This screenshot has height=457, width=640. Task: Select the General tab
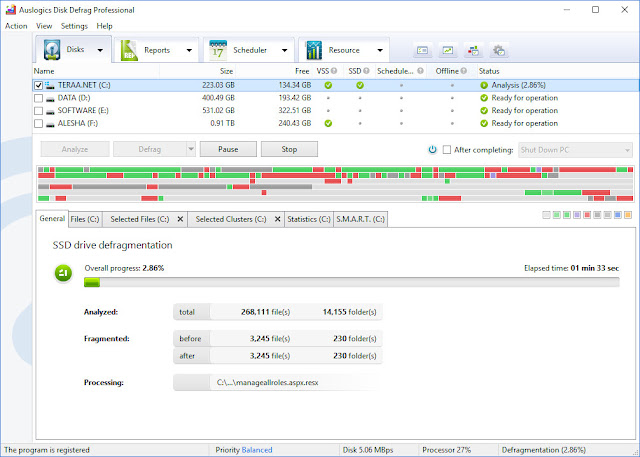52,218
